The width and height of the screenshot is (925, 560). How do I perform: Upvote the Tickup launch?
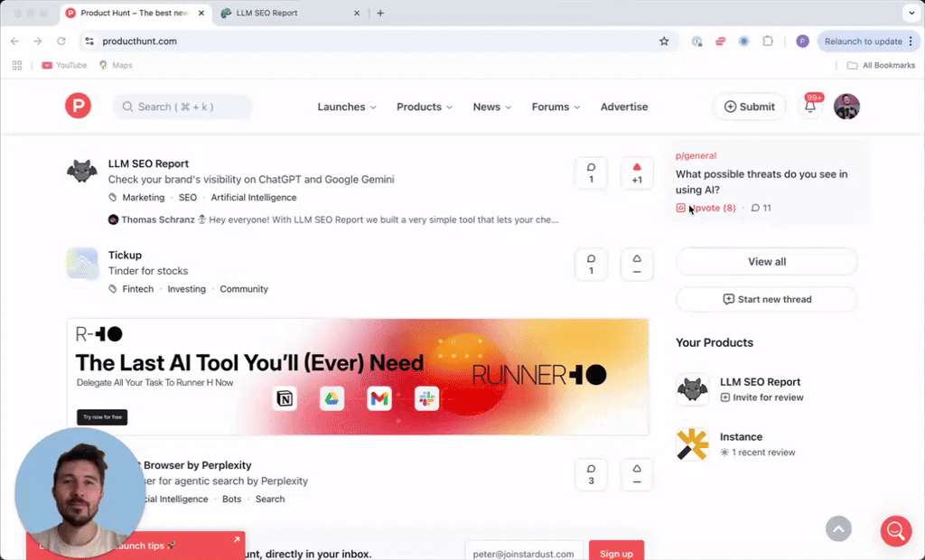[637, 265]
